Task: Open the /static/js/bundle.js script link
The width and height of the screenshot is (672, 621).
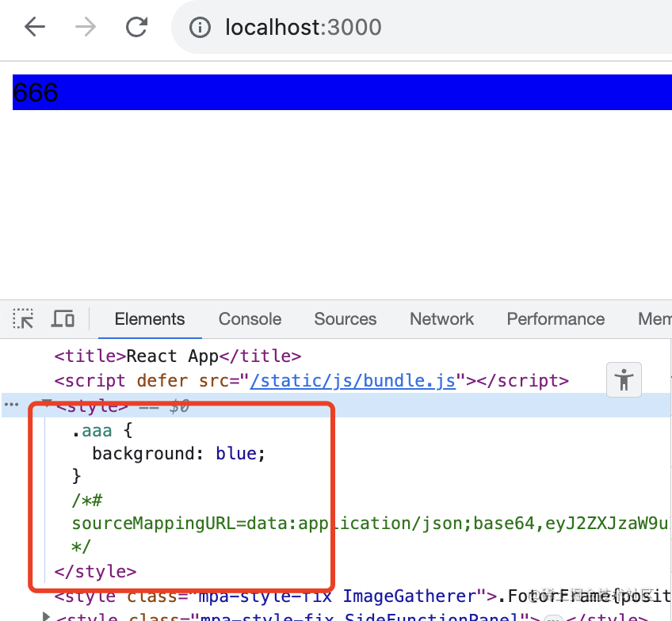Action: (x=353, y=380)
